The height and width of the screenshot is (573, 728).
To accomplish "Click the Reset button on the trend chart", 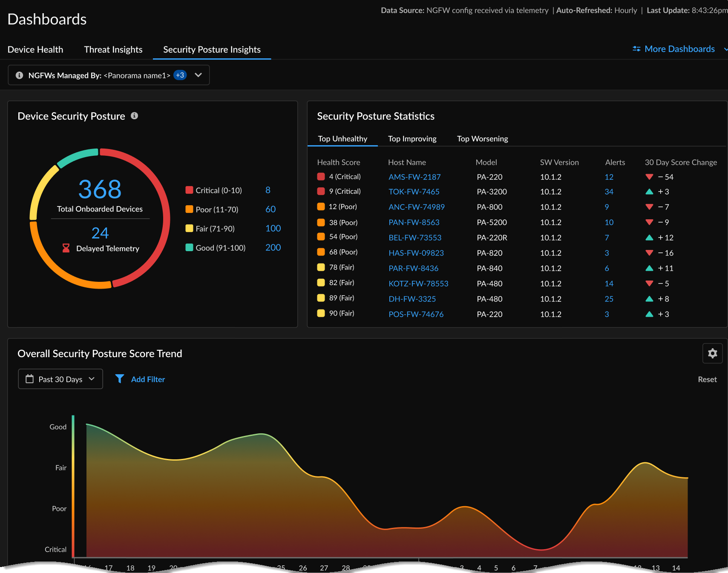I will [707, 379].
